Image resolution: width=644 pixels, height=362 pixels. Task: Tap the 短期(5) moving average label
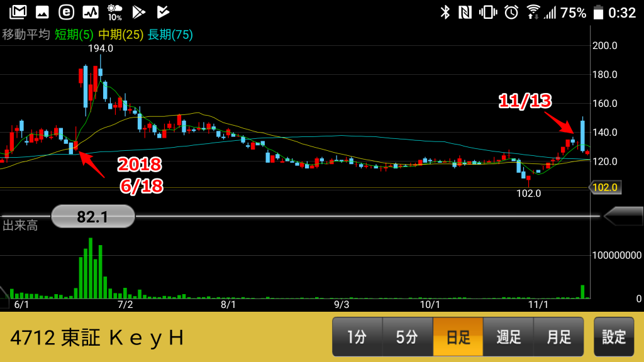click(x=74, y=35)
